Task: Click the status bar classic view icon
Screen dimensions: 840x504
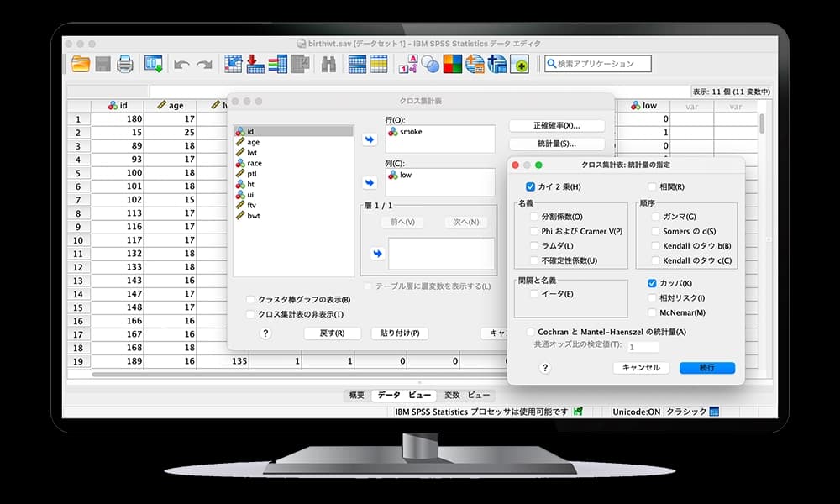Action: click(x=713, y=412)
